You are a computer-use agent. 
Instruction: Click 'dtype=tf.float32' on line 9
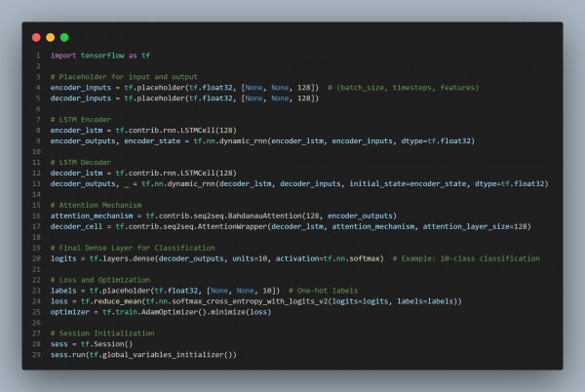pyautogui.click(x=436, y=141)
